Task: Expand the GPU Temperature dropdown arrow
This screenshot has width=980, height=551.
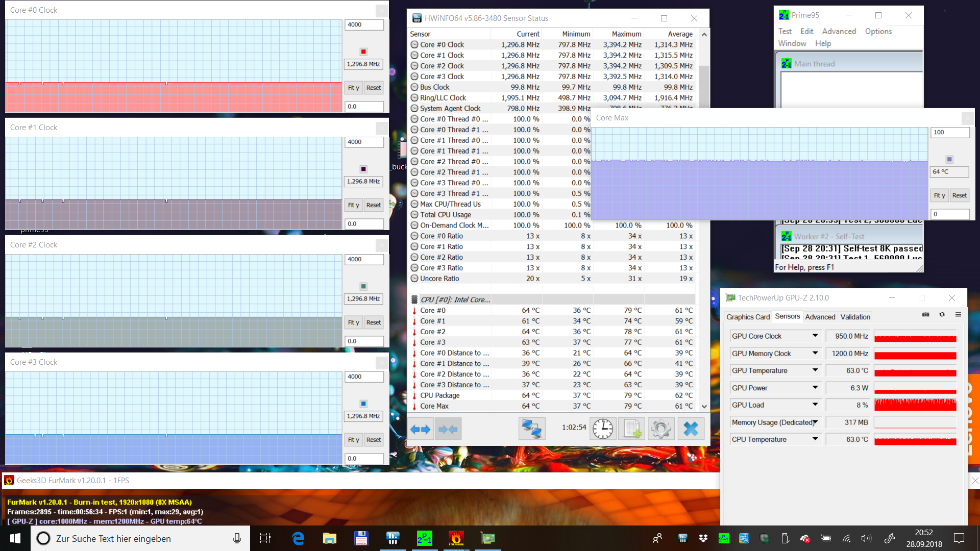Action: pyautogui.click(x=815, y=370)
